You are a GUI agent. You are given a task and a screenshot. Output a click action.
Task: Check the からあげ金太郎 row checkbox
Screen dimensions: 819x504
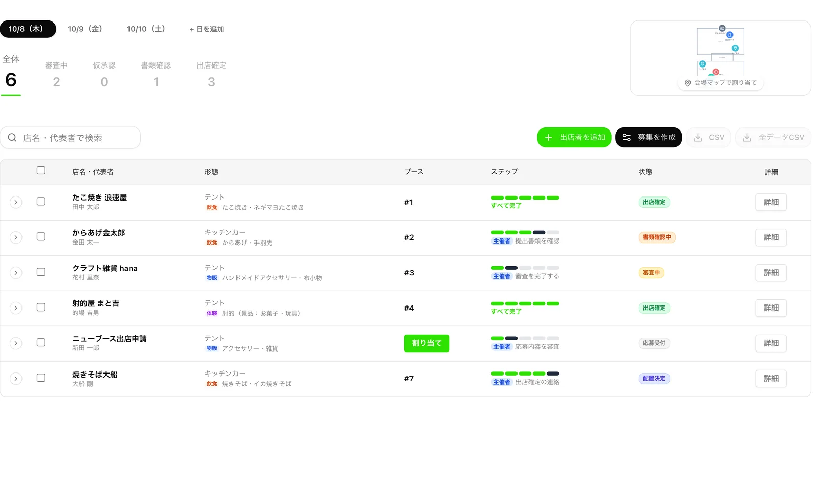point(41,237)
